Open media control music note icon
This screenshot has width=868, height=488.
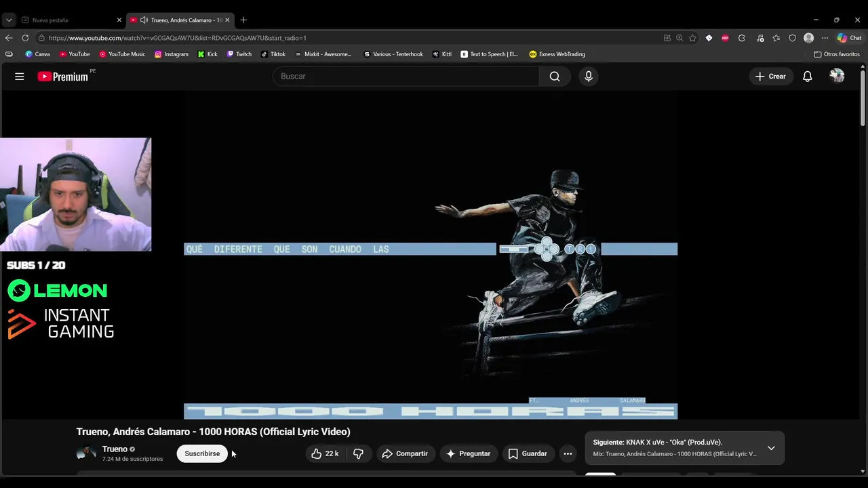[x=760, y=38]
